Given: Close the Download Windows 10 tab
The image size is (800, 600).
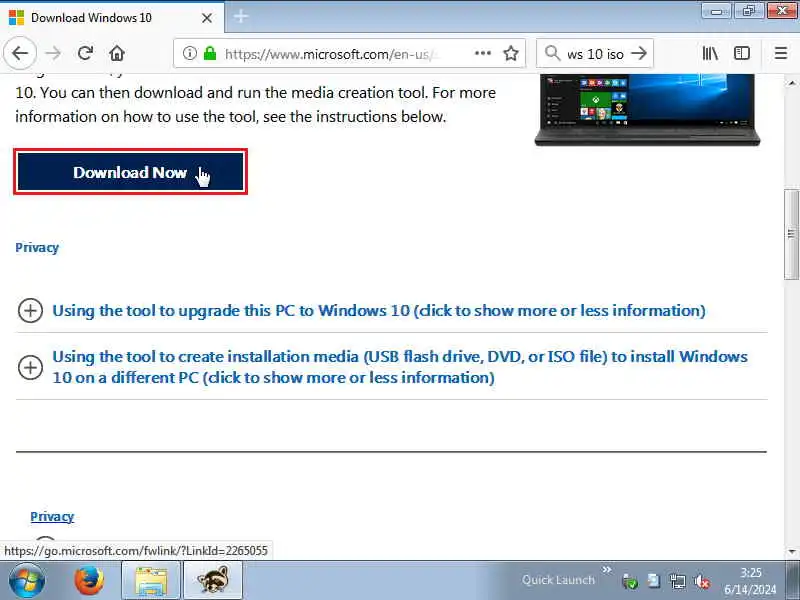Looking at the screenshot, I should pos(207,18).
